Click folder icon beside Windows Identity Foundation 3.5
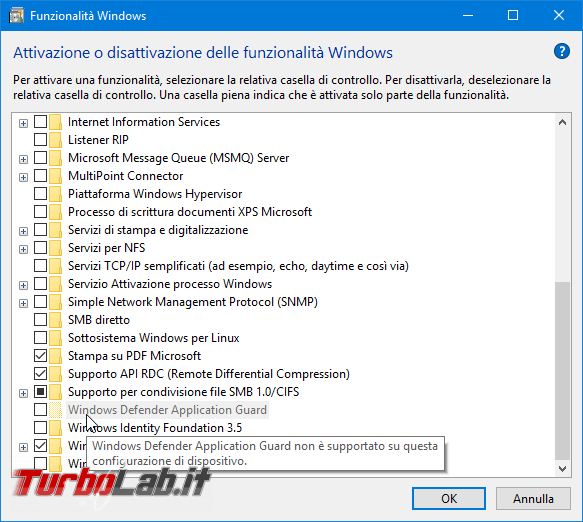 tap(55, 428)
